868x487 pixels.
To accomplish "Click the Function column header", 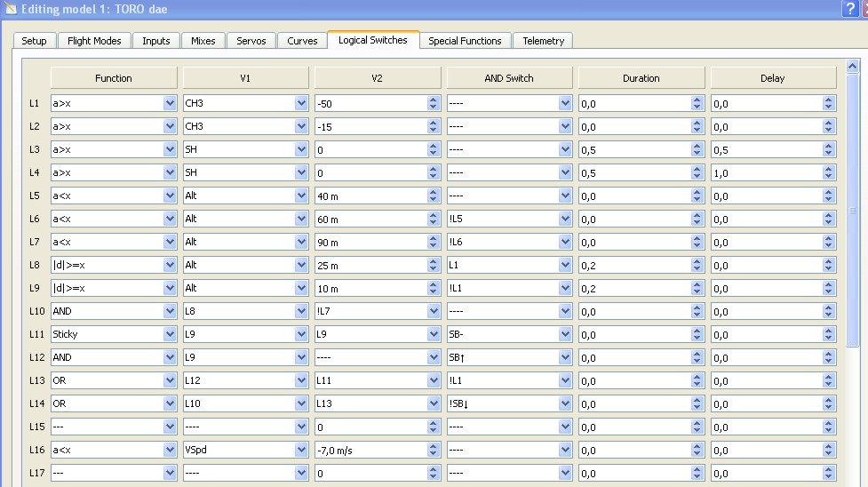I will click(114, 78).
